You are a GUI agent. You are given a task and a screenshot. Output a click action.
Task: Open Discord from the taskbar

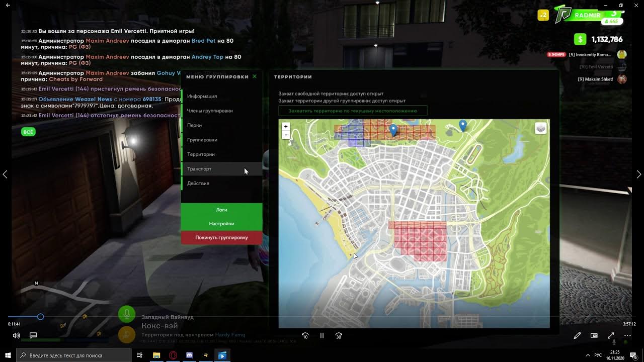190,355
